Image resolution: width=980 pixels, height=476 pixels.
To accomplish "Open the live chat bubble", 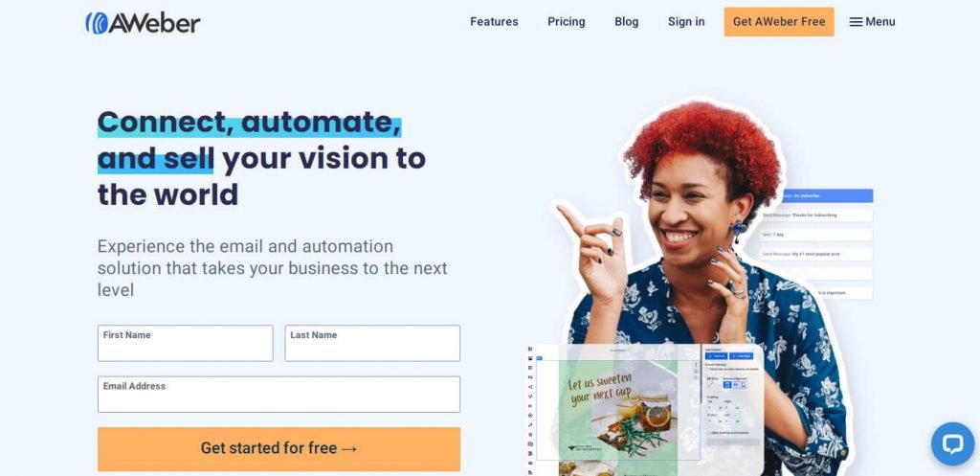I will pyautogui.click(x=952, y=443).
